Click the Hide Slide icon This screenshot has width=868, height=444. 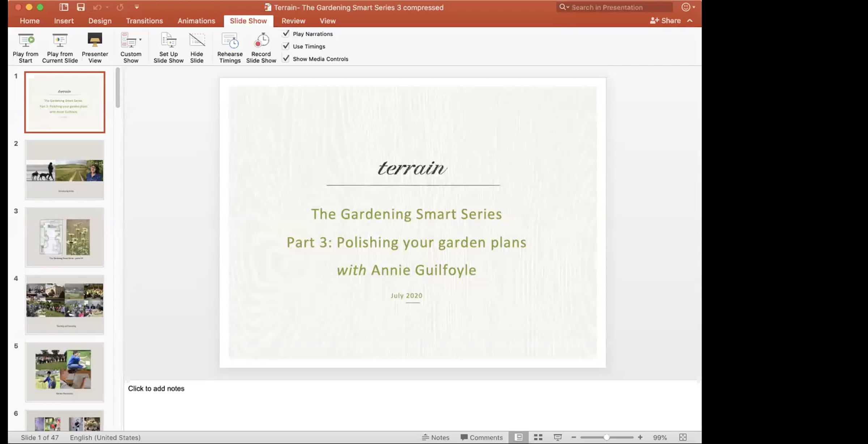pos(197,41)
